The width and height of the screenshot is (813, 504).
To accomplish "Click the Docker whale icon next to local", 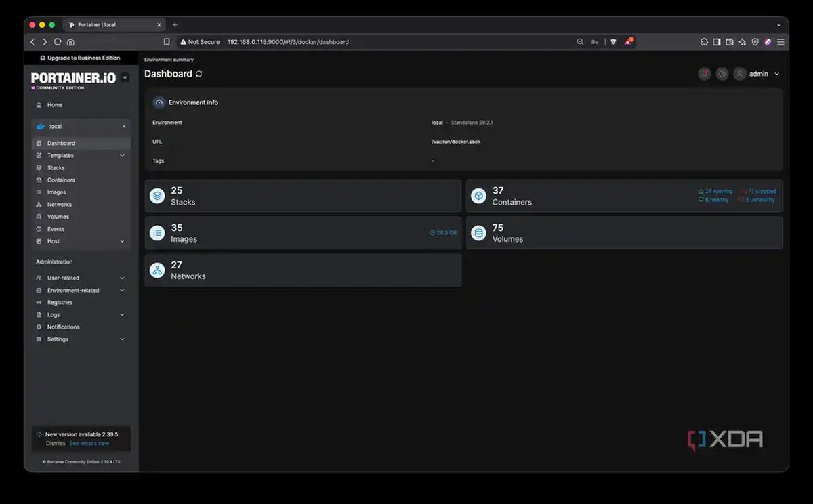I will [41, 127].
